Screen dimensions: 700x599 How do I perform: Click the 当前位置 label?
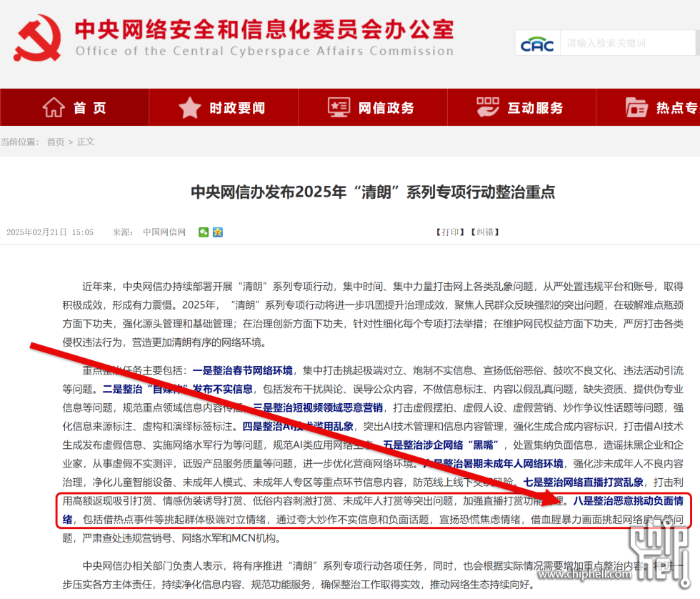click(x=20, y=142)
